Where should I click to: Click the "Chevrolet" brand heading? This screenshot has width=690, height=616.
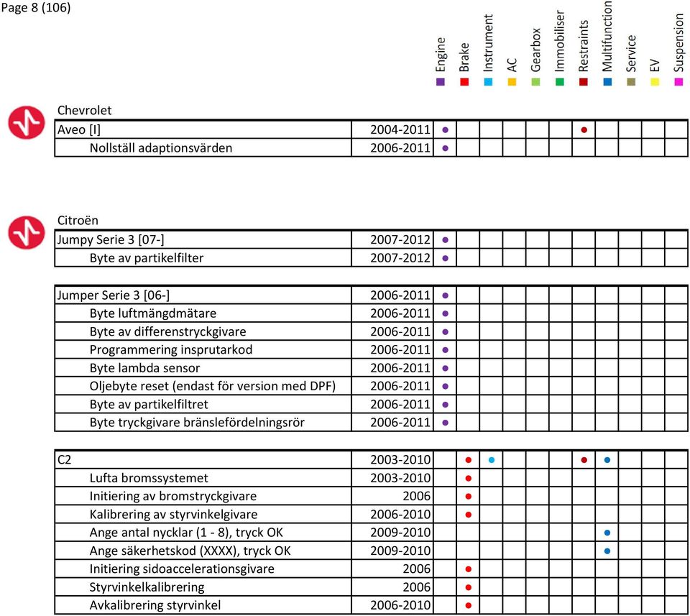[85, 111]
